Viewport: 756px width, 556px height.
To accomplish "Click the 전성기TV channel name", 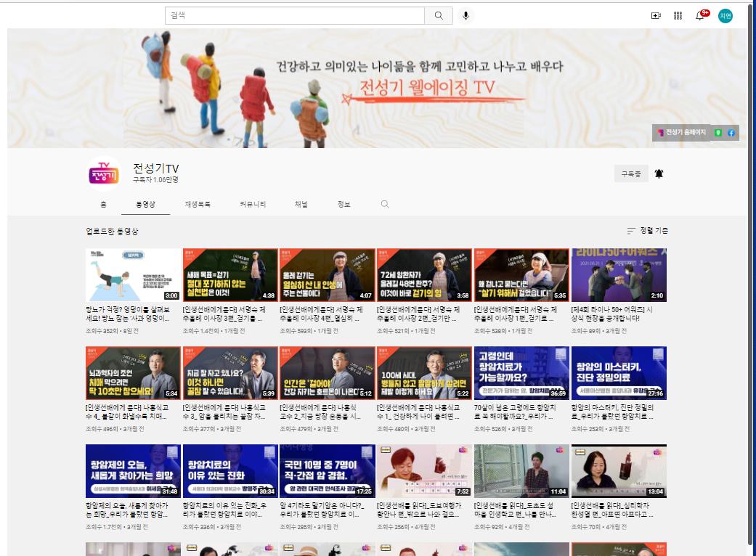I will point(155,168).
